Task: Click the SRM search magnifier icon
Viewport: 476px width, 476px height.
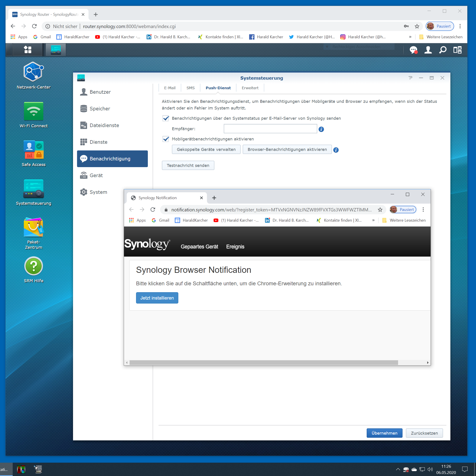Action: coord(443,50)
